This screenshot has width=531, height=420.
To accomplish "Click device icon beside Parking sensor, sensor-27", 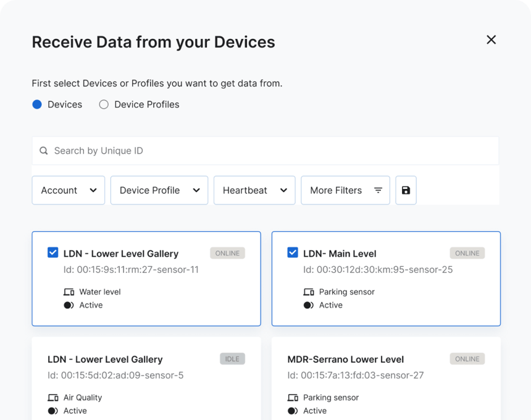I will 293,398.
